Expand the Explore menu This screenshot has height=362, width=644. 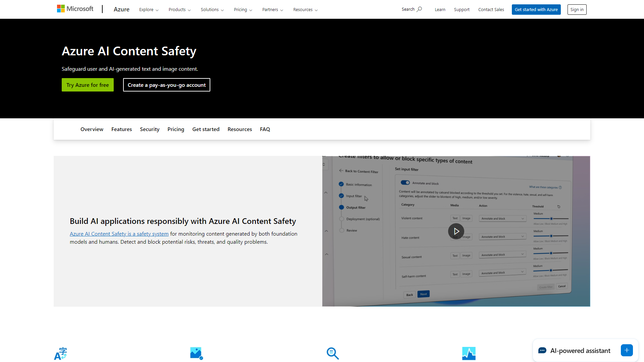coord(149,9)
